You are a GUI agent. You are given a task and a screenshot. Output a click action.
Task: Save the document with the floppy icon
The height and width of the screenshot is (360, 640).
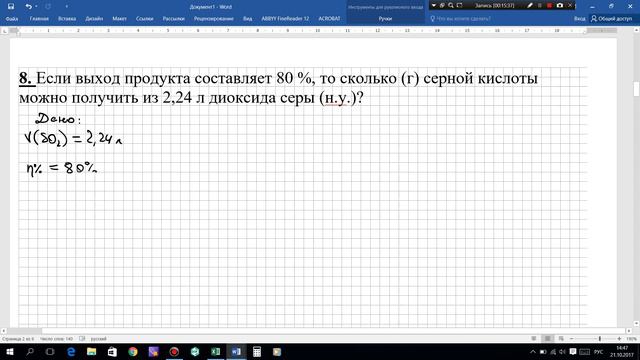[x=11, y=6]
